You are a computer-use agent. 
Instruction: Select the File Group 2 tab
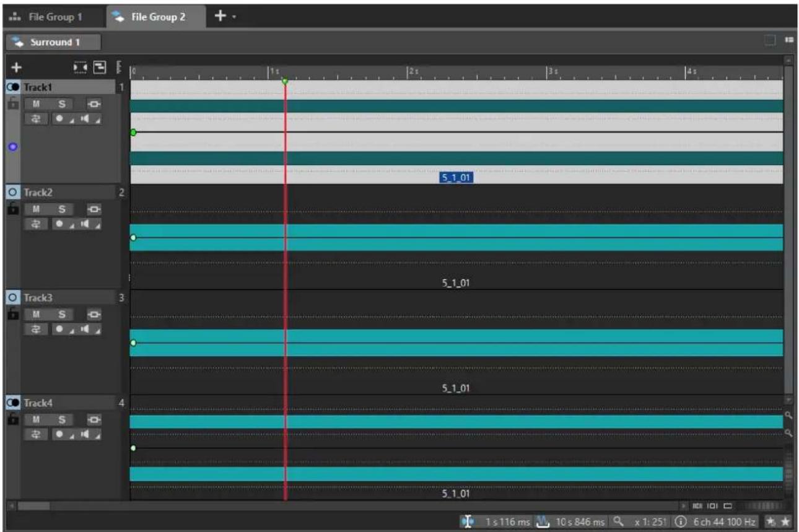pos(156,17)
